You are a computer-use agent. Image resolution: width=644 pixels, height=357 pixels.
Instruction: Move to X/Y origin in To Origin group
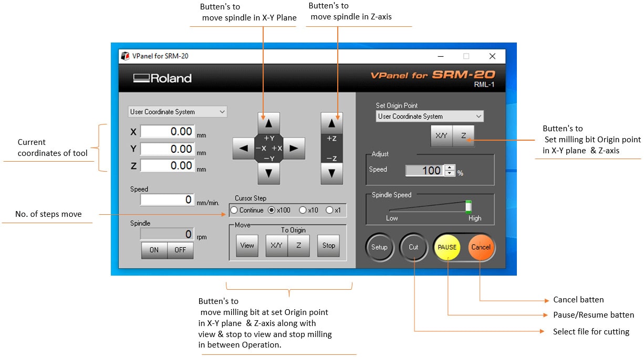(x=276, y=245)
